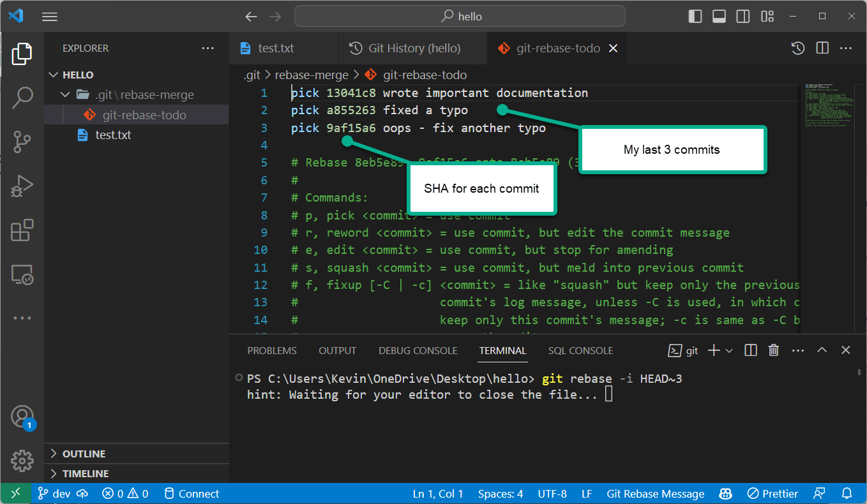Image resolution: width=867 pixels, height=504 pixels.
Task: Open the Prettier status bar item
Action: [773, 493]
